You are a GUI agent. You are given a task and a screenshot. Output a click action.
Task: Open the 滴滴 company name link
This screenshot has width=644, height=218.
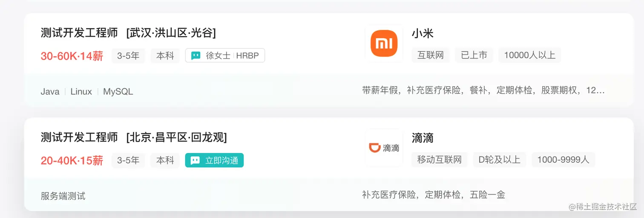pyautogui.click(x=423, y=138)
